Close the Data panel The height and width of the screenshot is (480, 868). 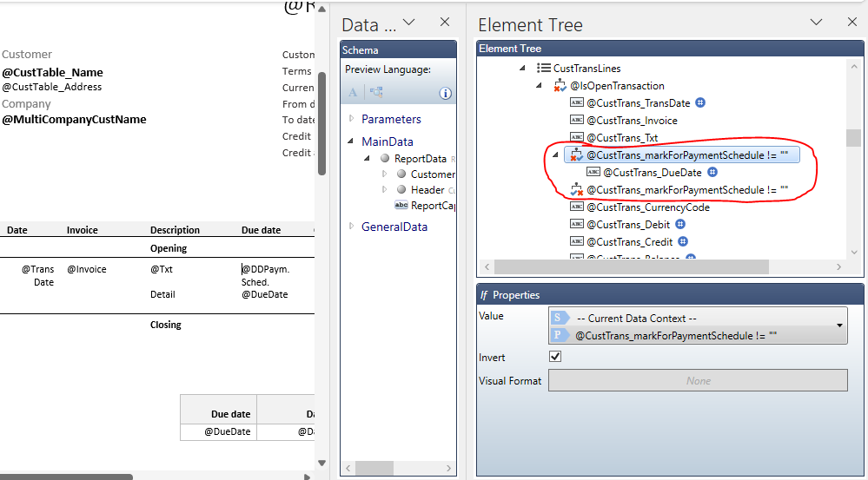pos(445,23)
